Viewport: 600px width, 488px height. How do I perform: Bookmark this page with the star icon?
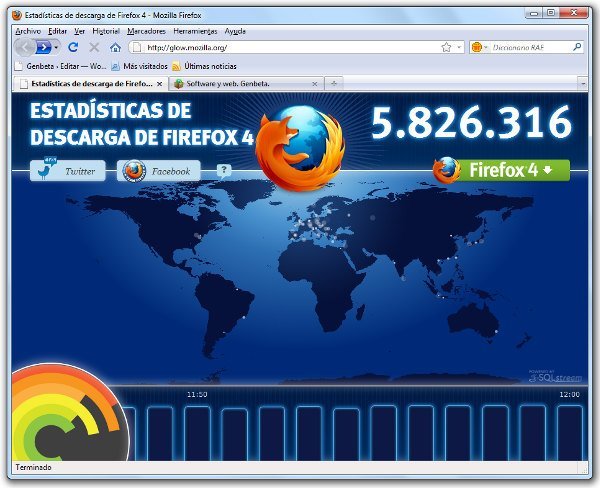click(x=446, y=47)
